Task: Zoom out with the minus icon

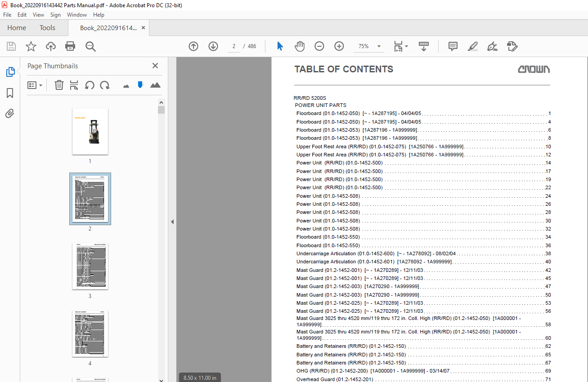Action: click(x=319, y=46)
